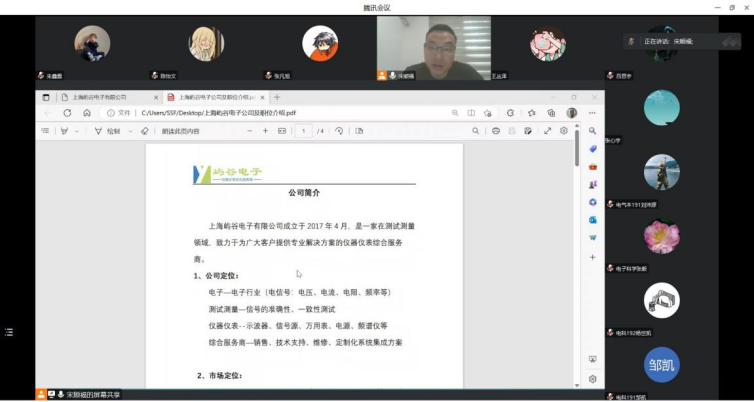Click the browser refresh button
The width and height of the screenshot is (754, 402).
tap(67, 113)
